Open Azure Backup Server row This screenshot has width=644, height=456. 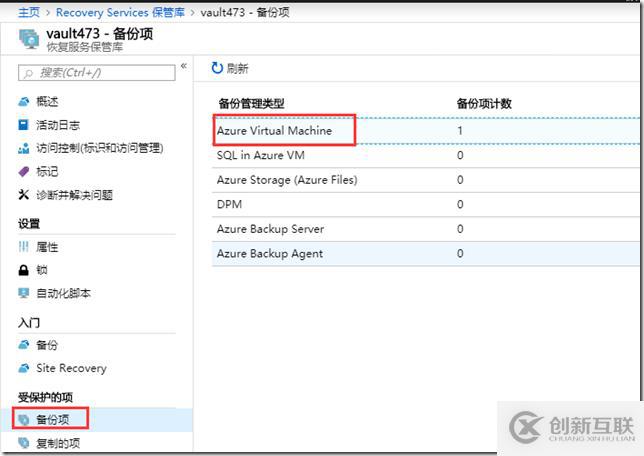[x=426, y=229]
